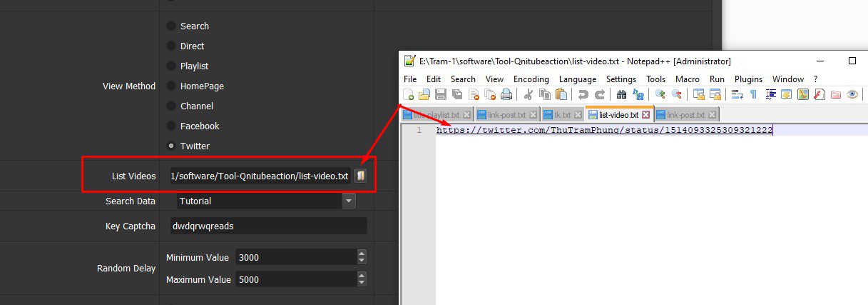The height and width of the screenshot is (305, 868).
Task: Open the Edit menu
Action: (x=434, y=79)
